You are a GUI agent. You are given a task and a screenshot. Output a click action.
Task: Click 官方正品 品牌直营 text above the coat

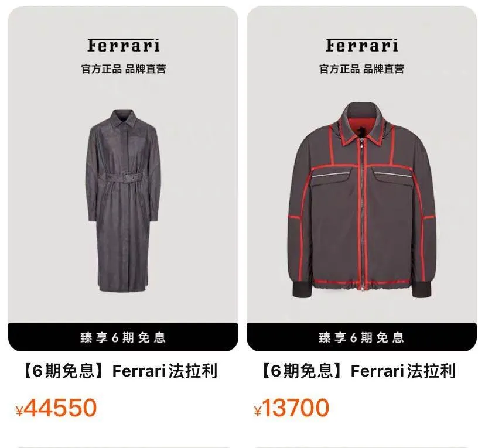(124, 69)
